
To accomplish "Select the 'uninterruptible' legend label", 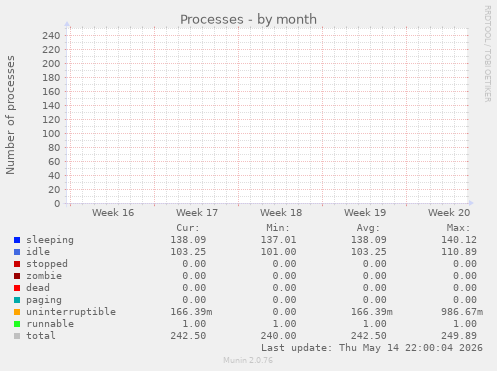I will point(71,312).
